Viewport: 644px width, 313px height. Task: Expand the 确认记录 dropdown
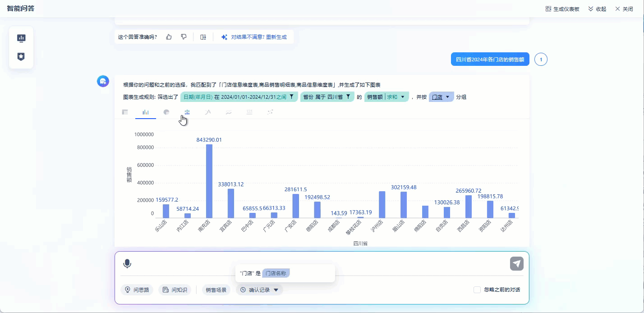(259, 290)
